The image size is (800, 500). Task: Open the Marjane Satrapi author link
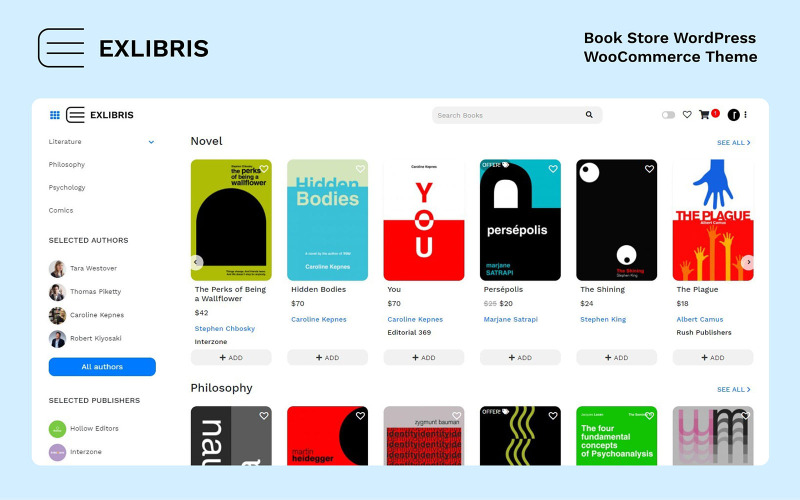[511, 319]
